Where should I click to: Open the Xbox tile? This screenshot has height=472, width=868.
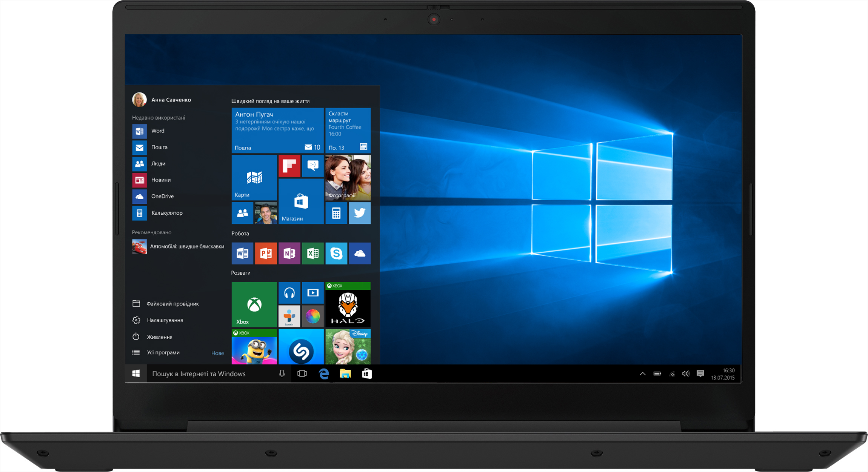(254, 304)
